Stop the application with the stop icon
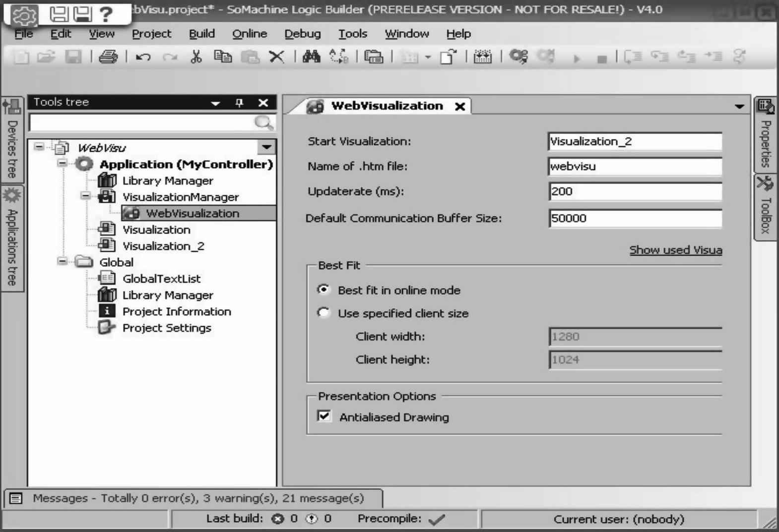779x532 pixels. 602,59
